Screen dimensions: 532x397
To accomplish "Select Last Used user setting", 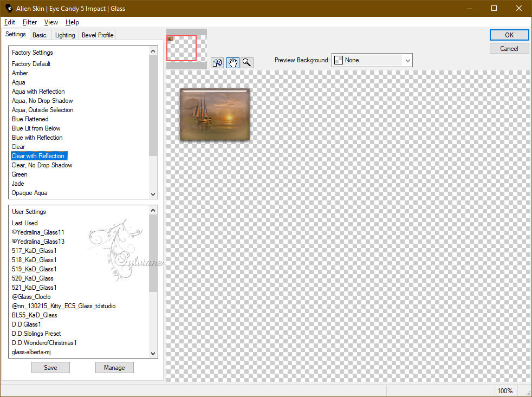I will [25, 223].
